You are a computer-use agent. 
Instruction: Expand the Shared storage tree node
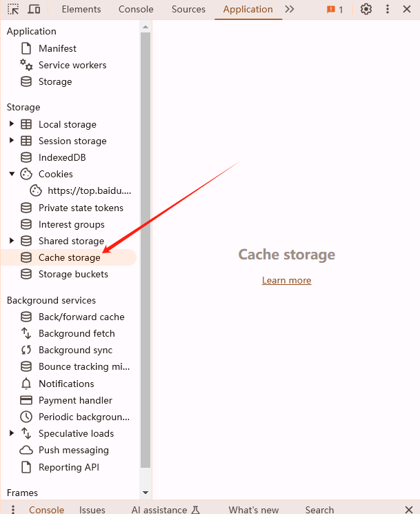tap(12, 241)
